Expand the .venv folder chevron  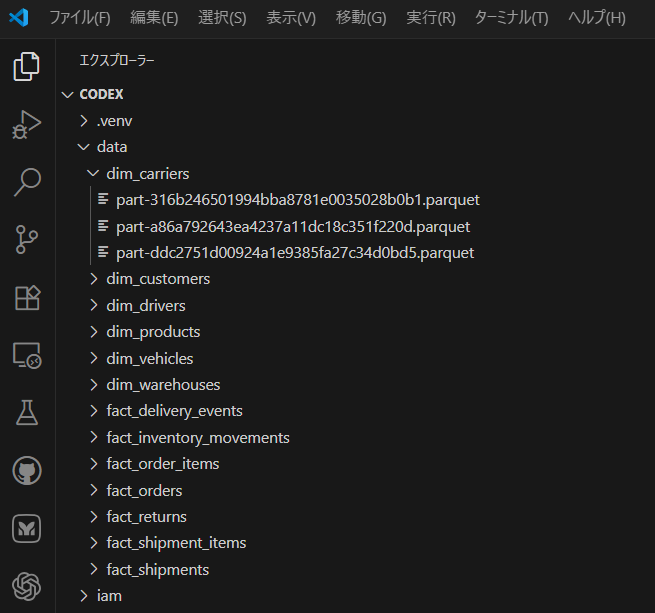(x=84, y=121)
